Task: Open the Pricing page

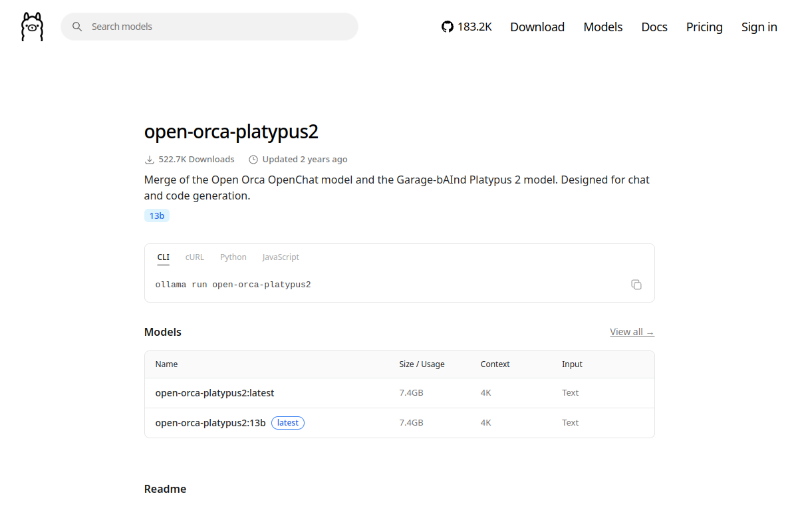Action: pos(704,27)
